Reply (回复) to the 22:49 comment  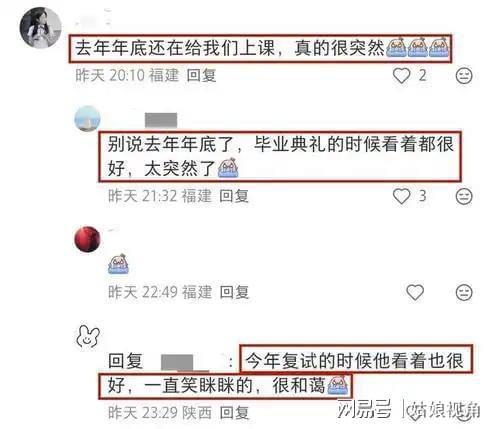click(234, 292)
